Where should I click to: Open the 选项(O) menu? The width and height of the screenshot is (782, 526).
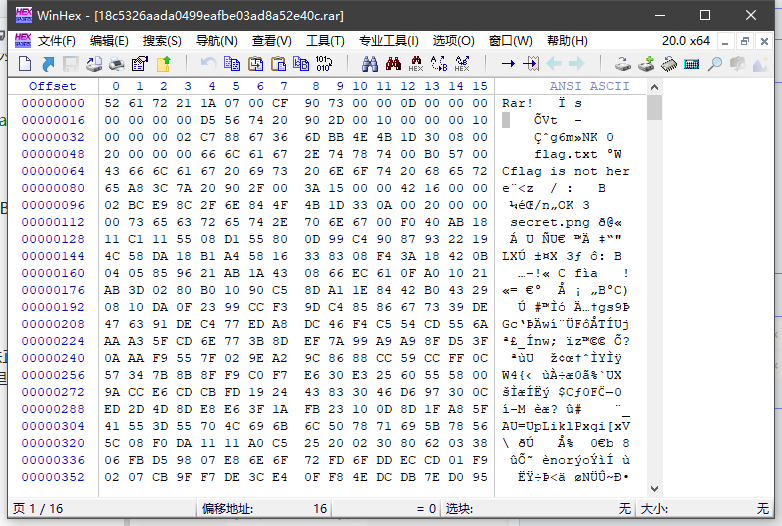point(453,41)
